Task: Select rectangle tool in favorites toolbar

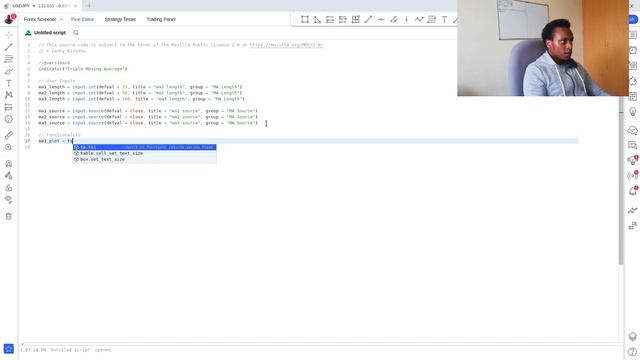Action: click(305, 19)
